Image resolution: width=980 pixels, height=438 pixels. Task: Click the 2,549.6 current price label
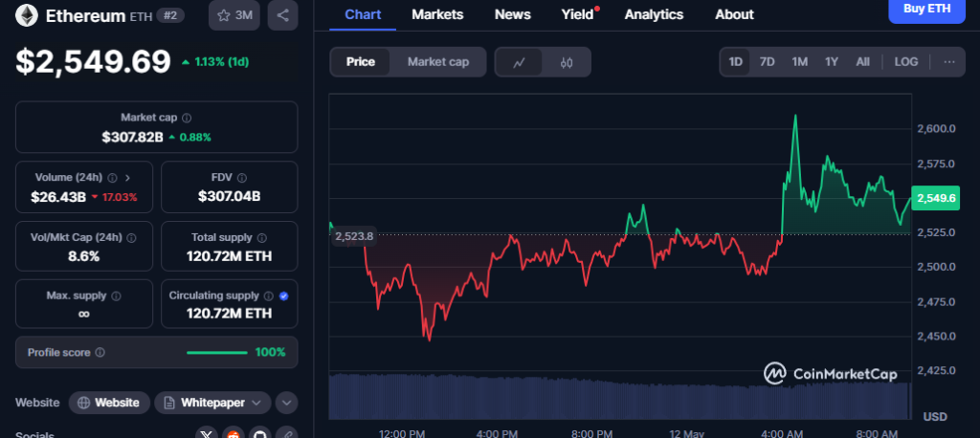click(x=935, y=198)
